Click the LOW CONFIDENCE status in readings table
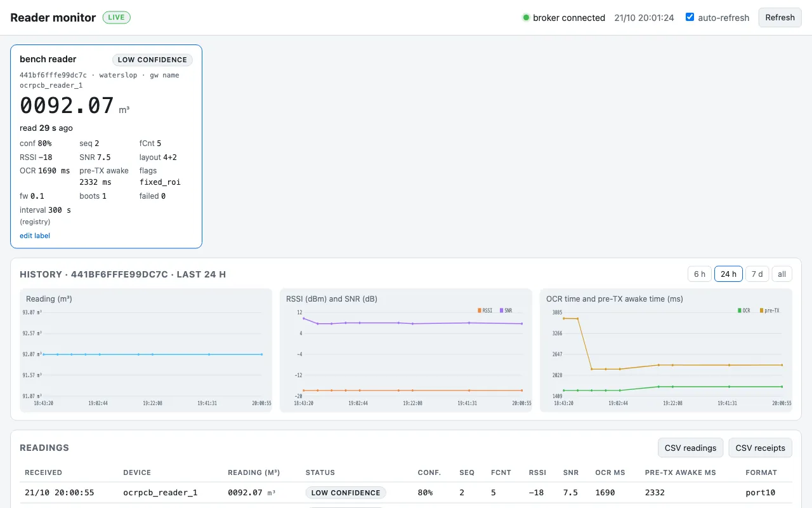This screenshot has width=812, height=508. pyautogui.click(x=346, y=492)
